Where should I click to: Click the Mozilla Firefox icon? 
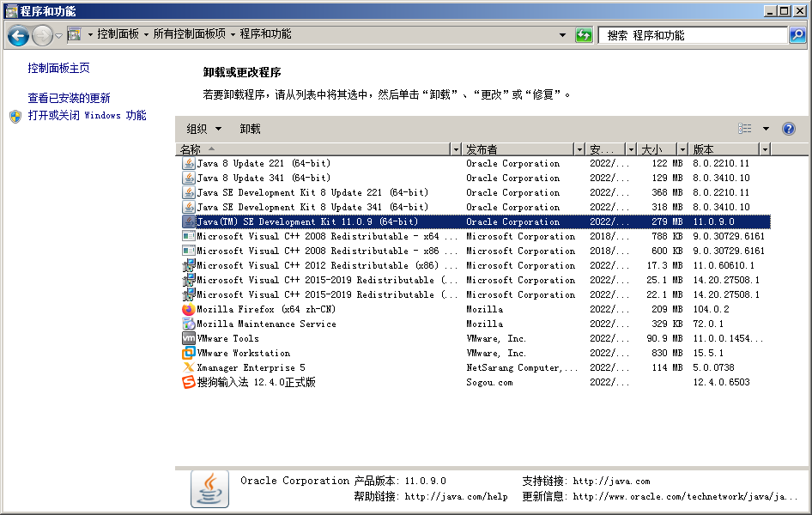[x=189, y=309]
